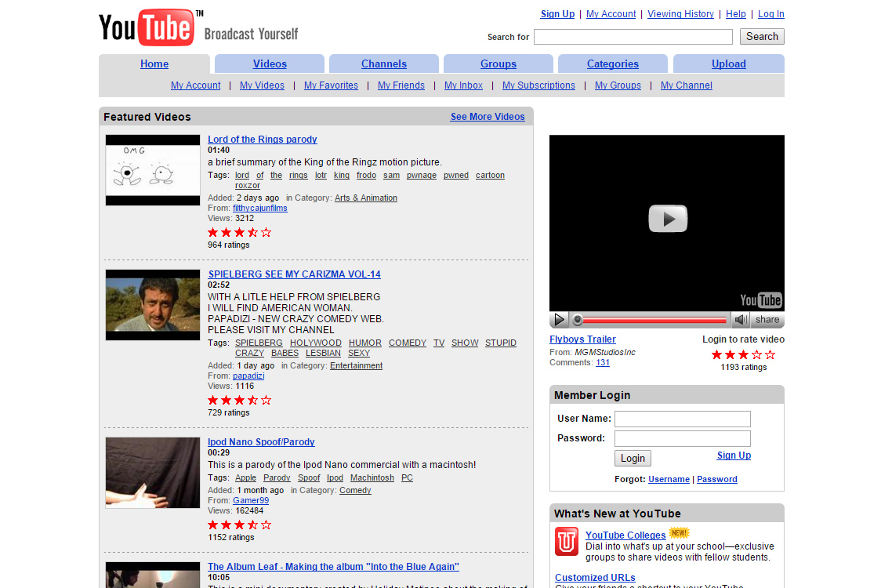Click the See More Videos link
The width and height of the screenshot is (881, 588).
pyautogui.click(x=487, y=116)
